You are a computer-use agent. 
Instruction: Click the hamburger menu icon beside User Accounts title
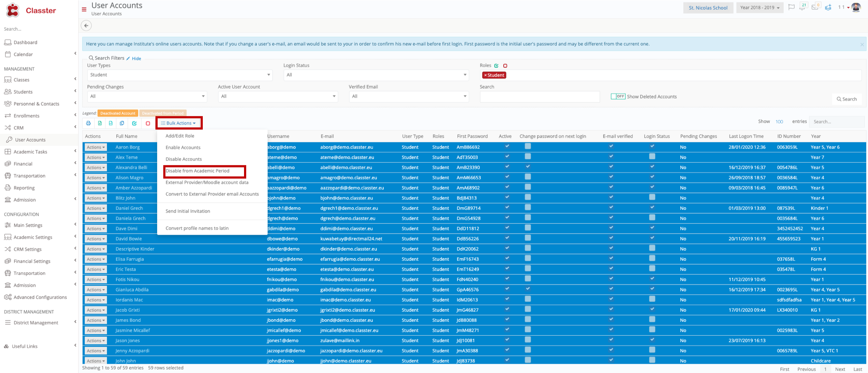(x=84, y=9)
